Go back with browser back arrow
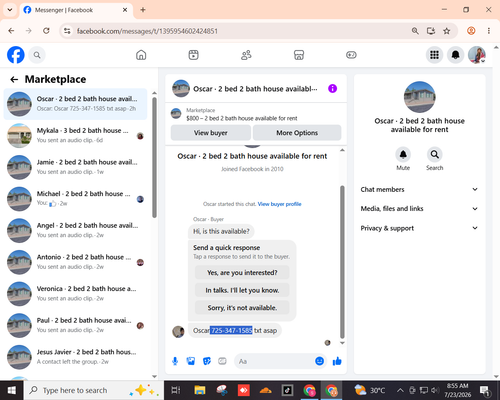500x400 pixels. point(11,31)
